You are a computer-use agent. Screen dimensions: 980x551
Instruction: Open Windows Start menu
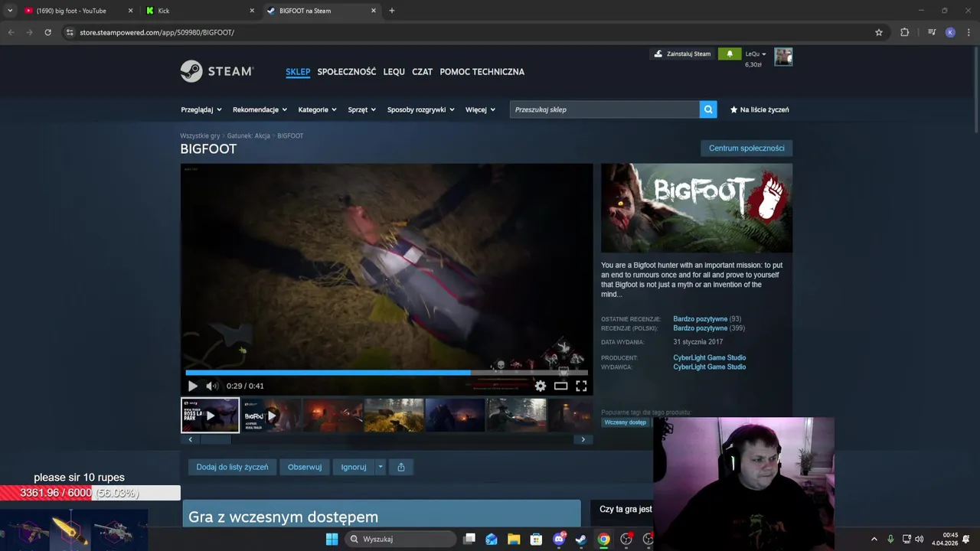pyautogui.click(x=332, y=540)
